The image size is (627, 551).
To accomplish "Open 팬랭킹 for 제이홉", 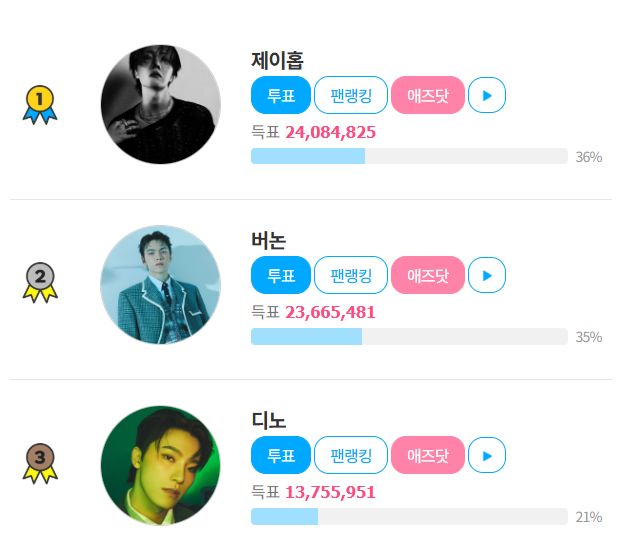I will click(351, 95).
